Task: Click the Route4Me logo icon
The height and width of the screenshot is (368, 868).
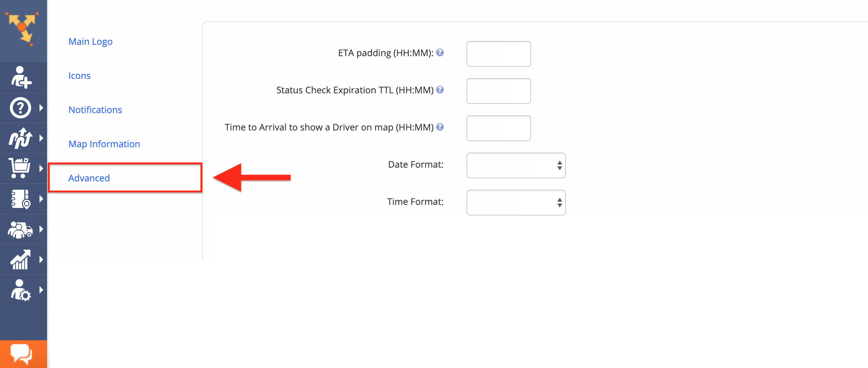Action: (22, 29)
